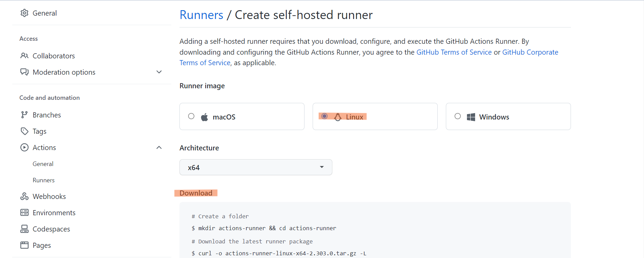Click the Collaborators people icon
The height and width of the screenshot is (258, 644).
[x=24, y=56]
